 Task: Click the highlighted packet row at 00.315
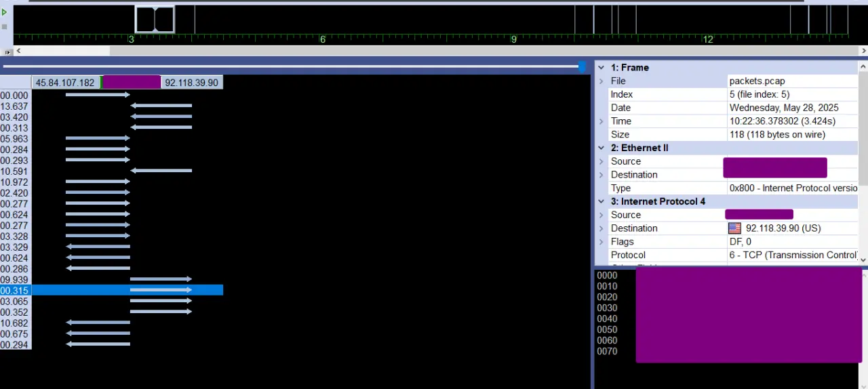111,290
